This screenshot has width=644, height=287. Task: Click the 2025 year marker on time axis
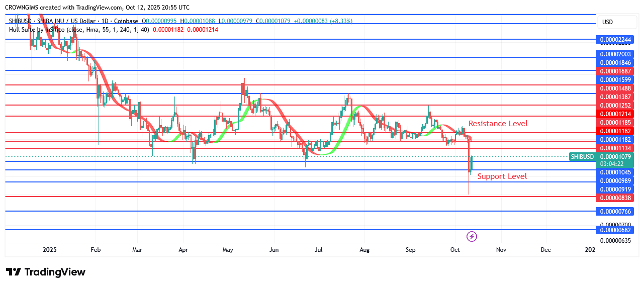click(51, 250)
